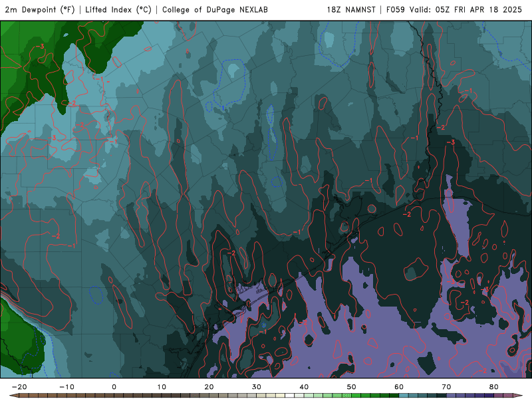The height and width of the screenshot is (399, 532).
Task: Click the '-10' color scale label
Action: point(66,387)
